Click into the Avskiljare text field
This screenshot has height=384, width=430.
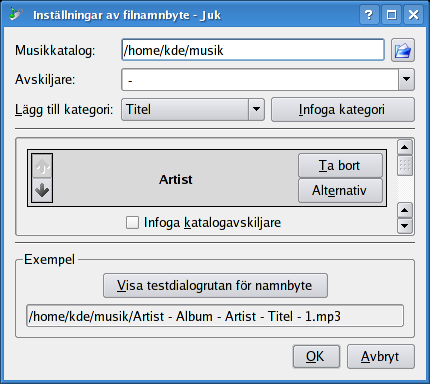[x=260, y=80]
